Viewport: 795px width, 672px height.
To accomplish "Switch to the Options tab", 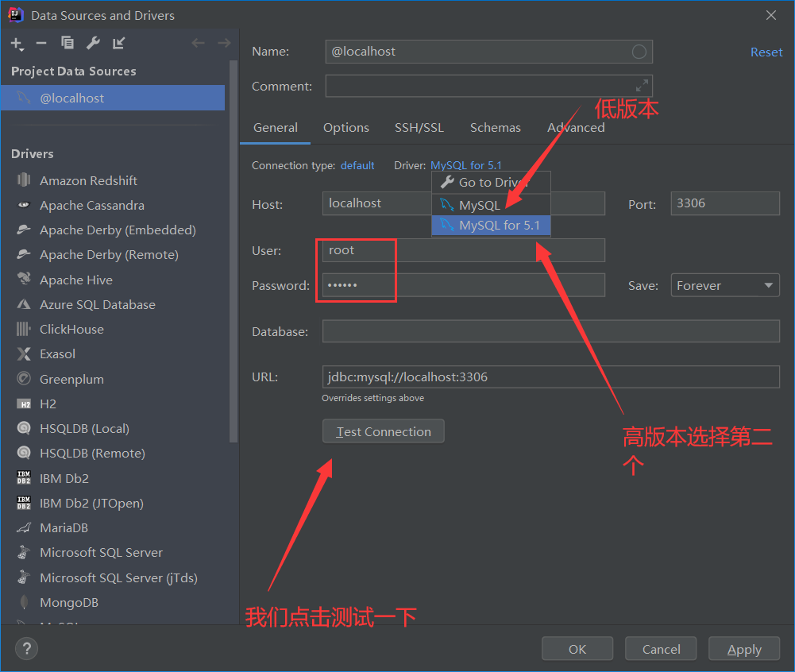I will tap(346, 127).
